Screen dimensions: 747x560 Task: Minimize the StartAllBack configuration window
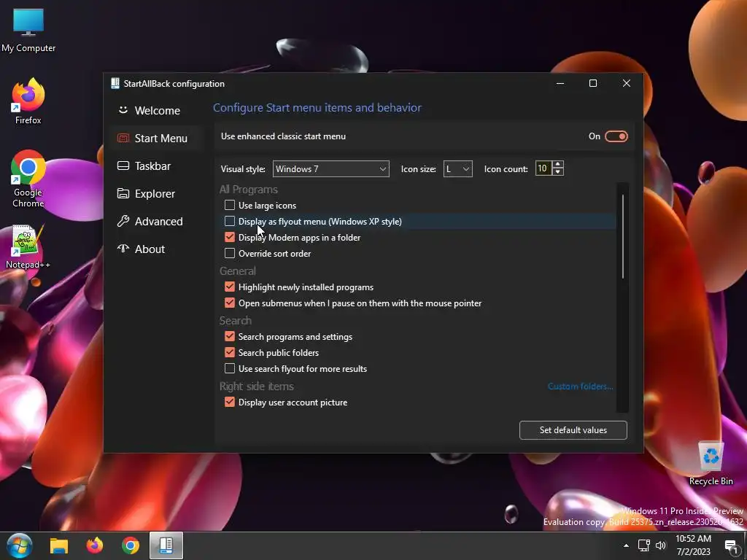[x=560, y=83]
